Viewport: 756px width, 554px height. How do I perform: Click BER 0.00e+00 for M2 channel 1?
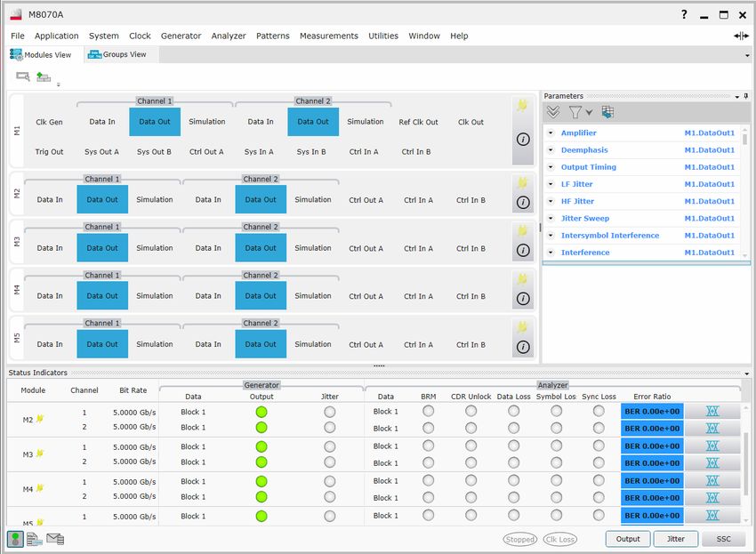[652, 412]
